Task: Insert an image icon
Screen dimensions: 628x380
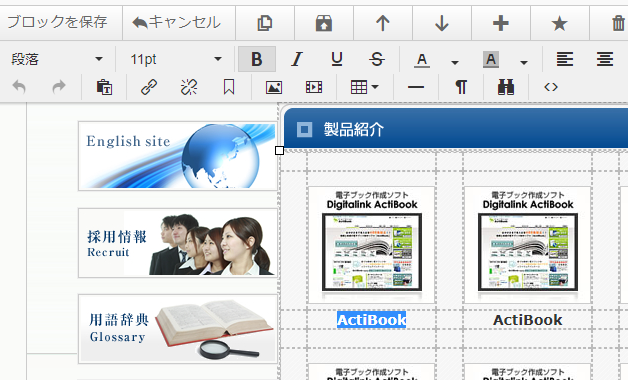Action: 274,87
